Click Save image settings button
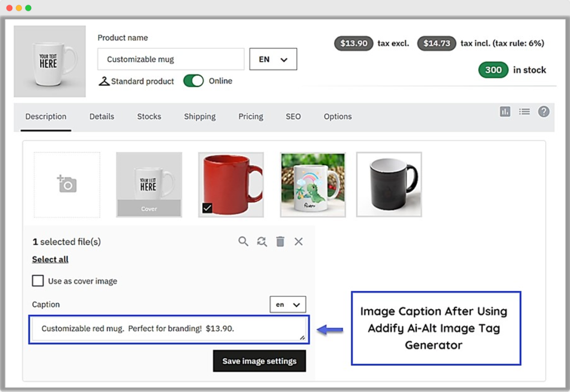 [259, 361]
